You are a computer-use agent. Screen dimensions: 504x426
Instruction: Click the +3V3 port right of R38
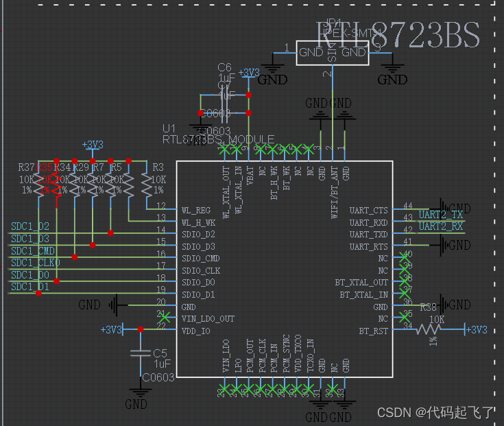click(x=476, y=329)
